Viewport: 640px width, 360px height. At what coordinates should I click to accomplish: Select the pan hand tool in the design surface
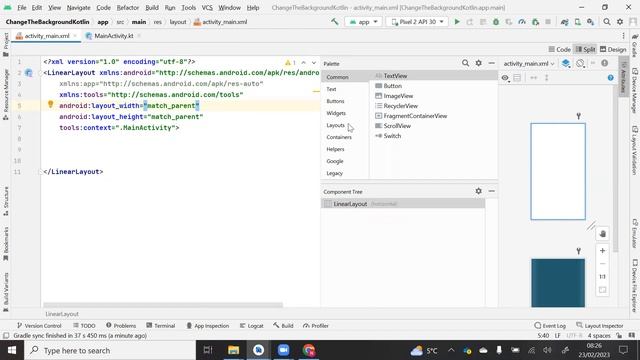click(602, 234)
